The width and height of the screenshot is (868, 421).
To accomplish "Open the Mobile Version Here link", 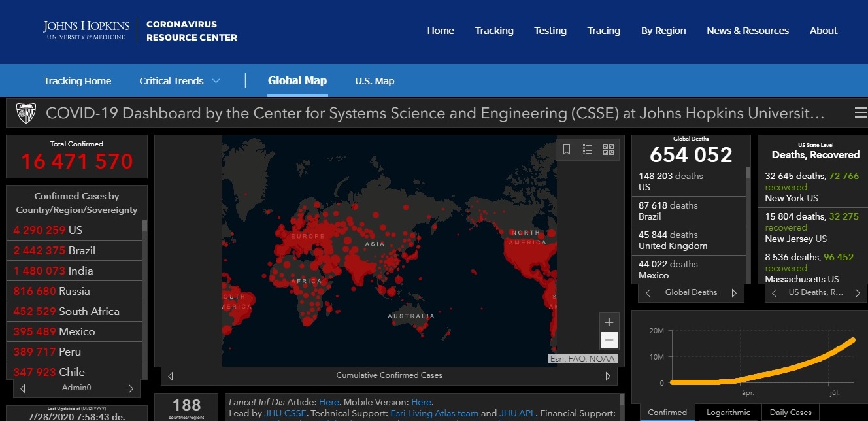I will 421,402.
